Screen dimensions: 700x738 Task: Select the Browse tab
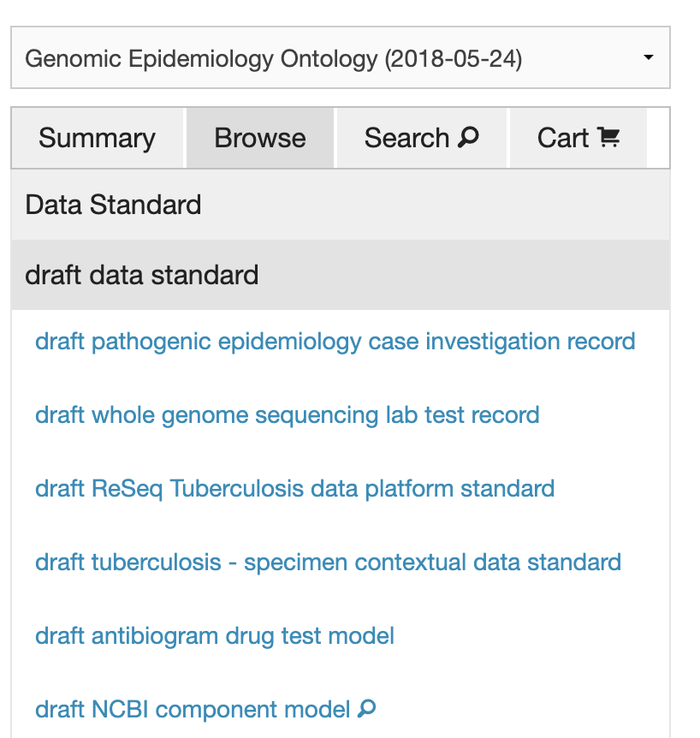[259, 137]
